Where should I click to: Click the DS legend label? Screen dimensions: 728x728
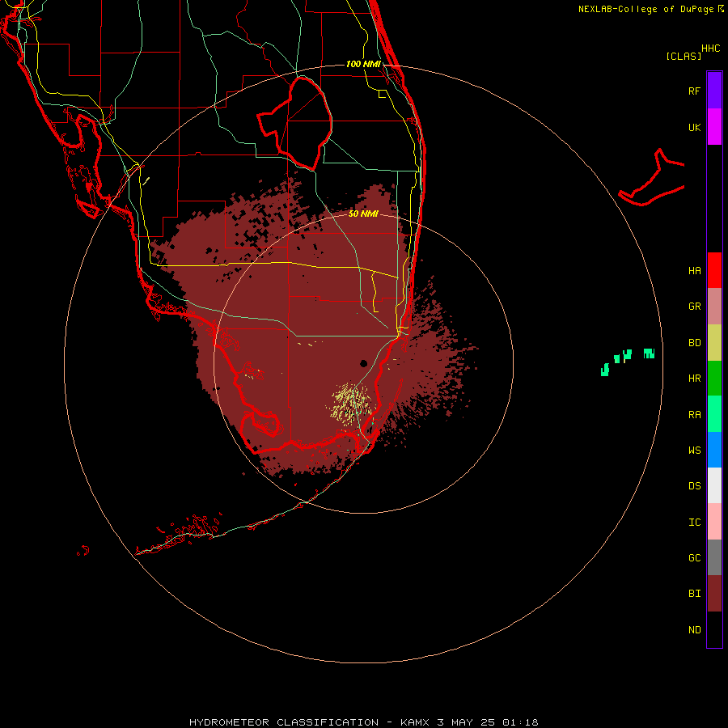[694, 485]
